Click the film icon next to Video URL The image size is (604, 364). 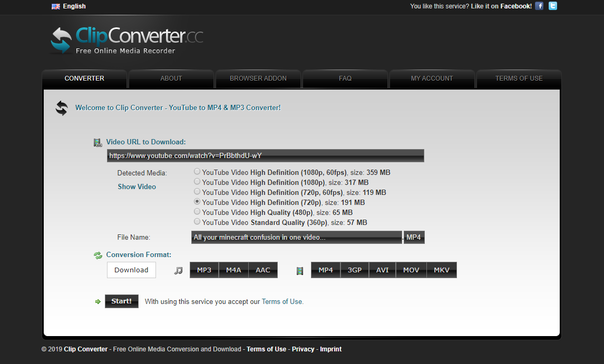click(x=98, y=143)
